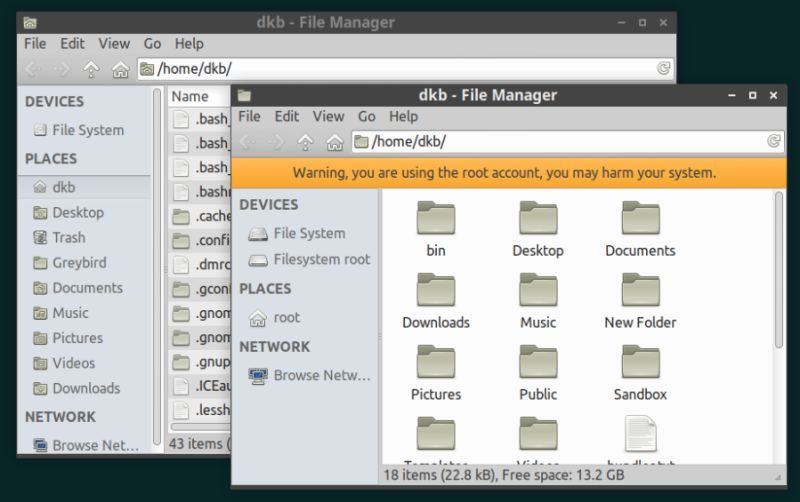Open File menu in back window
800x502 pixels.
35,43
